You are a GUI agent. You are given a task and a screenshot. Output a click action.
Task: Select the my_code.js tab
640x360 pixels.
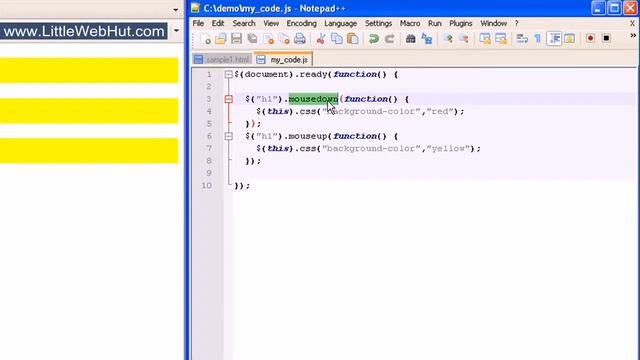click(x=283, y=60)
